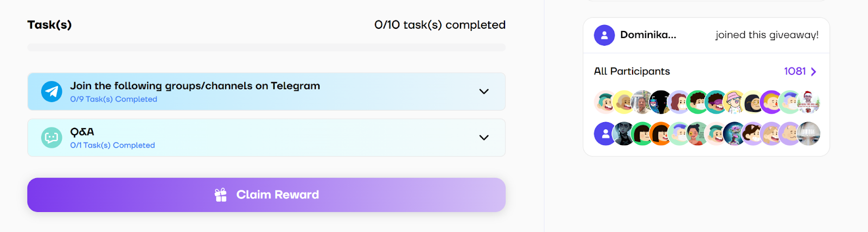The height and width of the screenshot is (232, 868).
Task: Select the pink bucket hat avatar
Action: 734,102
